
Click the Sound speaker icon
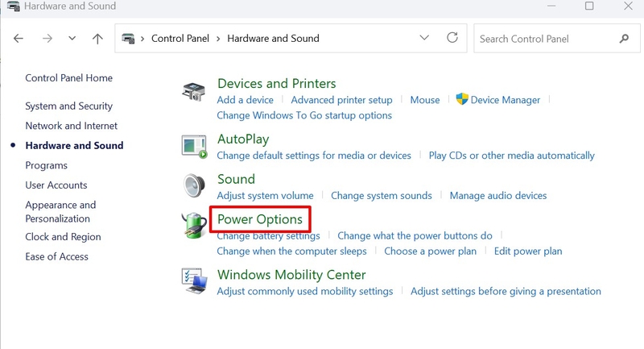194,185
